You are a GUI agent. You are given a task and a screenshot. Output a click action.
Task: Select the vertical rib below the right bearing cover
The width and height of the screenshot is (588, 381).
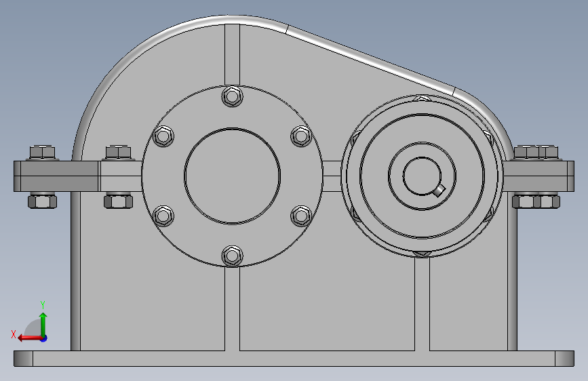[423, 304]
